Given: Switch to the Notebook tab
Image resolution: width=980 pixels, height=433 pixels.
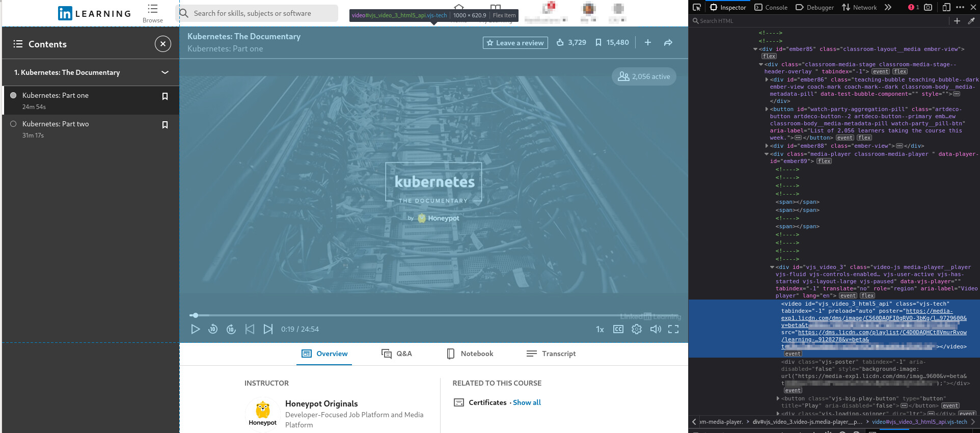Looking at the screenshot, I should pos(470,354).
